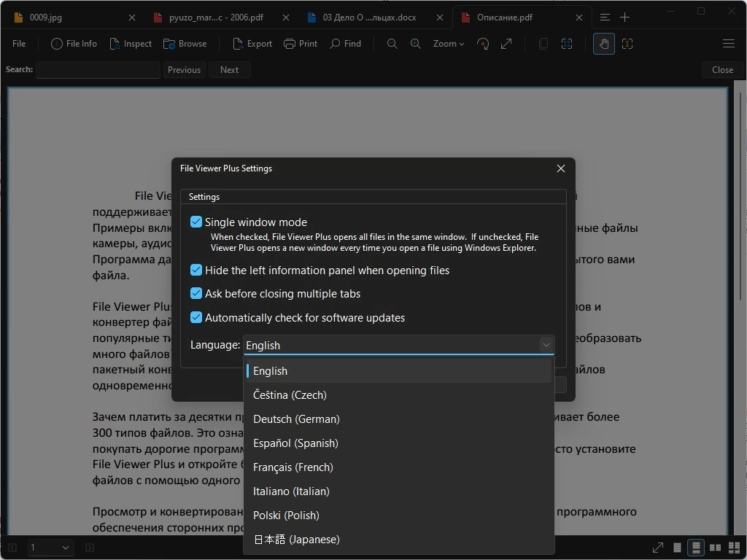
Task: Toggle Automatically check for software updates
Action: tap(196, 317)
